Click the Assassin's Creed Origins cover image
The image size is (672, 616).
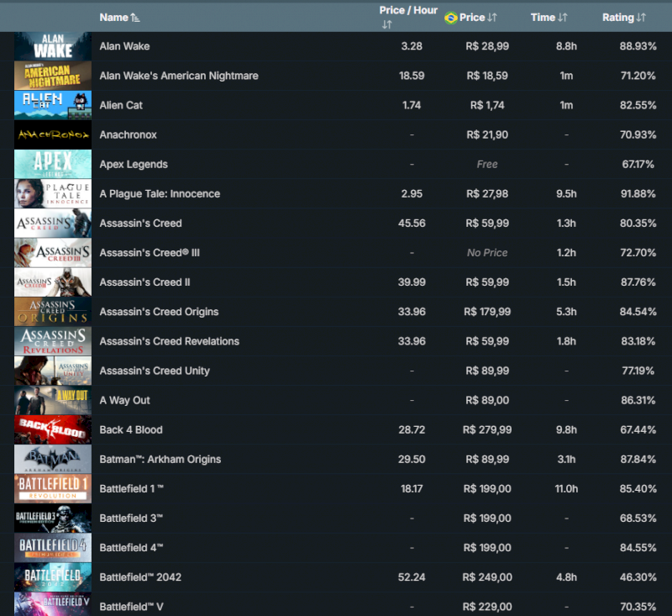point(53,312)
